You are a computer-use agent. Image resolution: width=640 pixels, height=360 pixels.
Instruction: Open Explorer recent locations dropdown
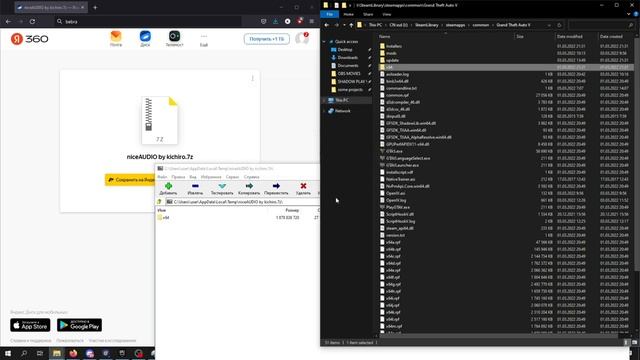click(344, 25)
